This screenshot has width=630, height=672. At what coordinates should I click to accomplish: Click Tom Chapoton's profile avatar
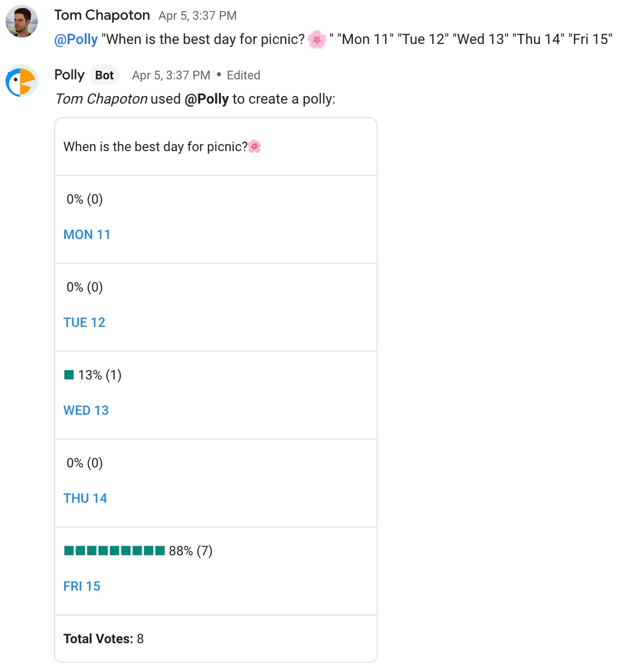click(x=22, y=22)
